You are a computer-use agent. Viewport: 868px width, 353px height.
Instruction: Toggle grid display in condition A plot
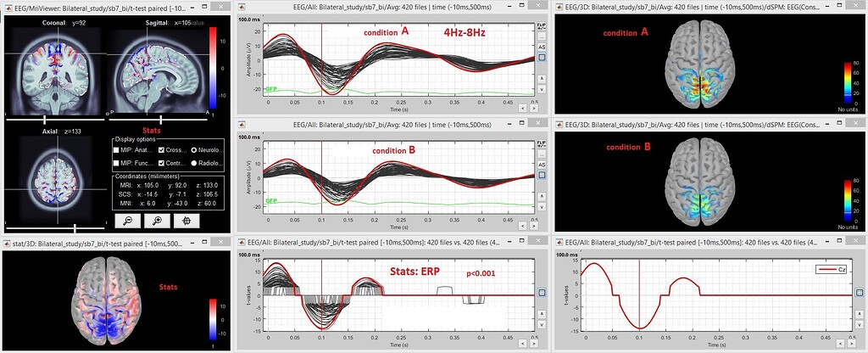coord(542,59)
